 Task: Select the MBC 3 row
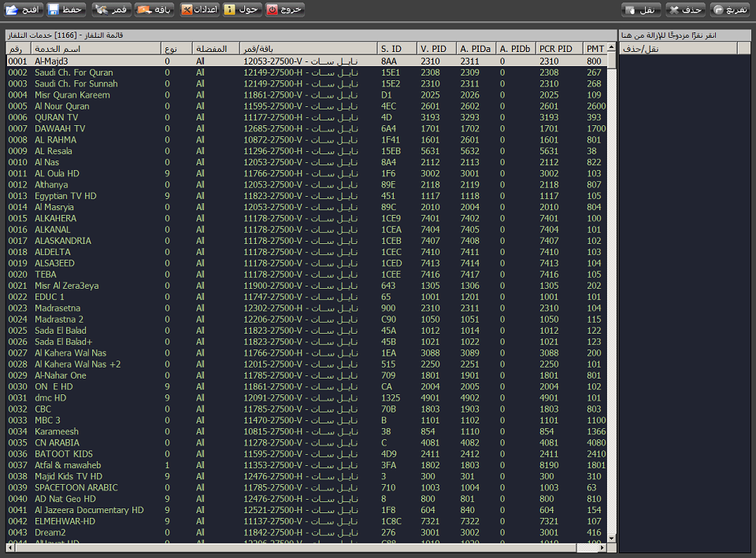tap(306, 420)
